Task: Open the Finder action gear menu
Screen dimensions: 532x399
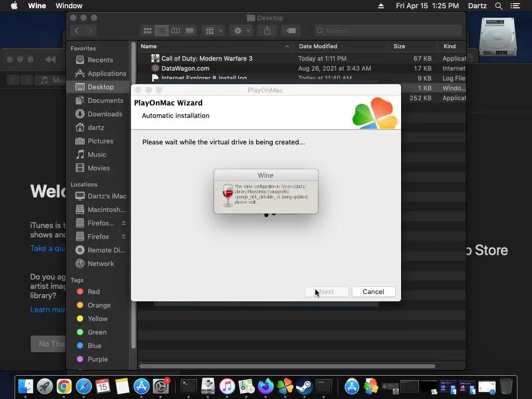Action: coord(241,31)
